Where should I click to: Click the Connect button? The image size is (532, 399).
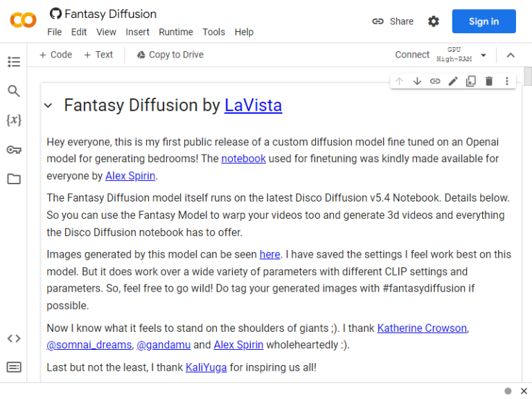[412, 55]
